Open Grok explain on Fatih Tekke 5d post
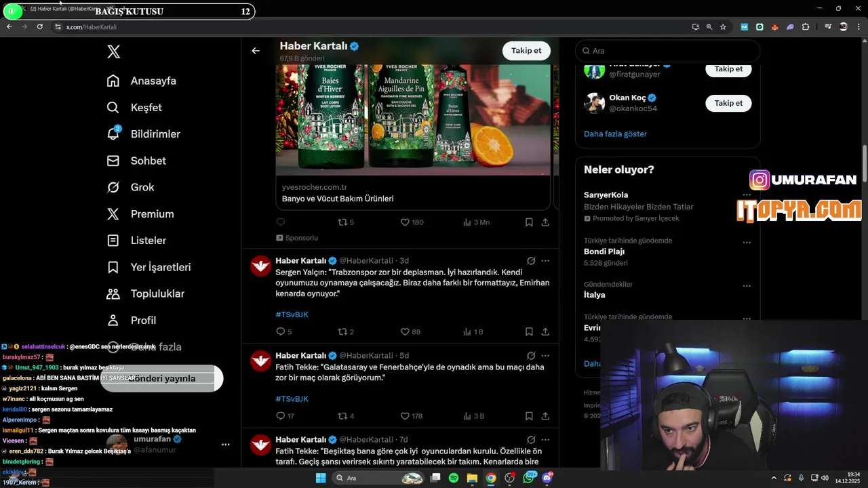 [x=531, y=356]
